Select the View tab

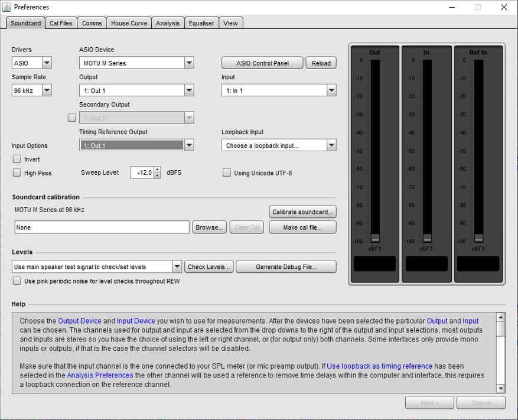coord(230,23)
